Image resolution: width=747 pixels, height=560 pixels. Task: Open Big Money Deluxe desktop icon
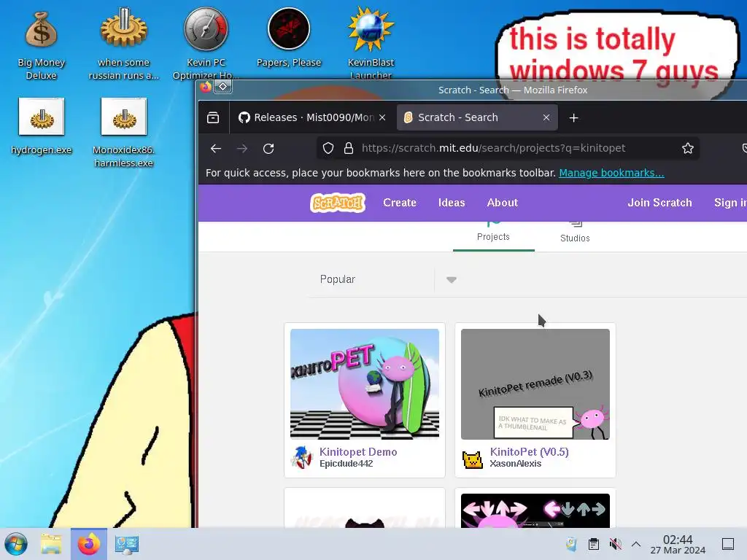pos(41,45)
